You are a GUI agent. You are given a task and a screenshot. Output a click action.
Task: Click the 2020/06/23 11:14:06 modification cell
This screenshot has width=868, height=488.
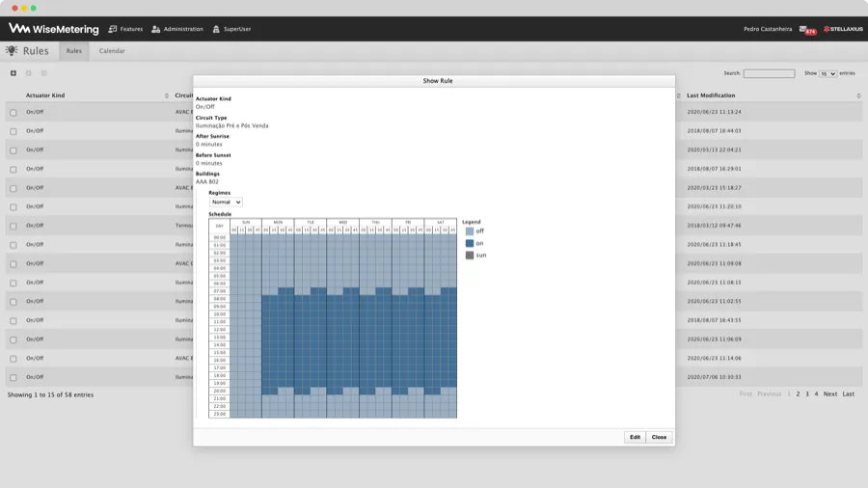point(714,359)
